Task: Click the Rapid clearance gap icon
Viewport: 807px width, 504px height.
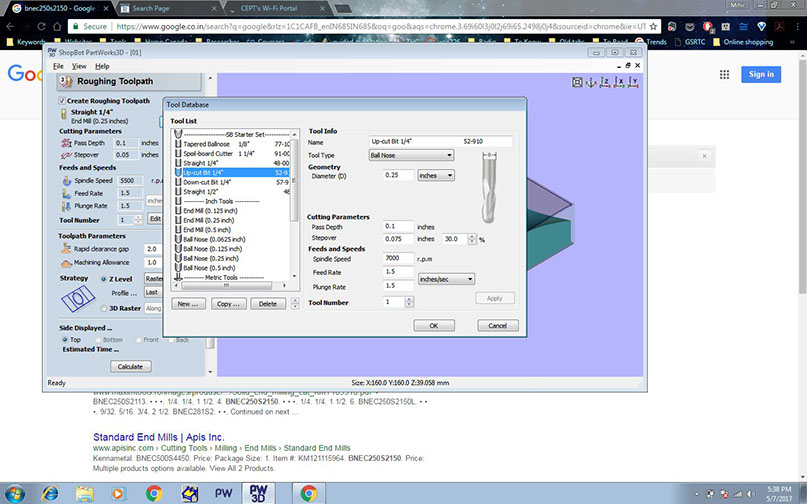Action: click(x=66, y=249)
